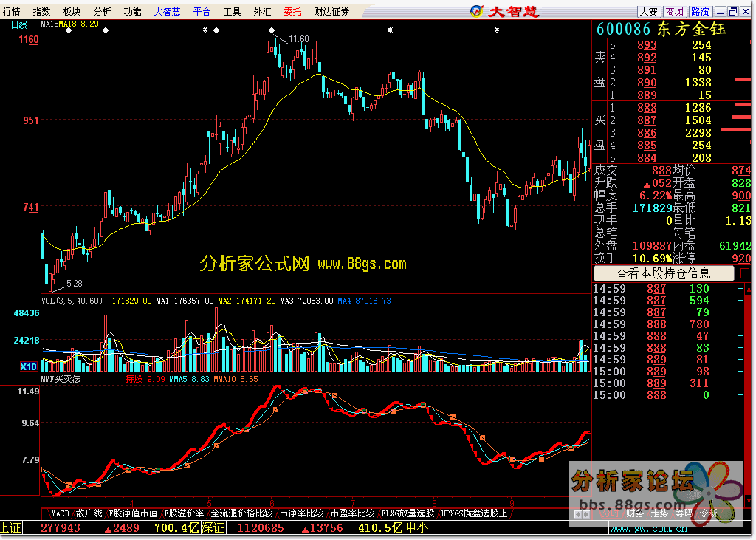This screenshot has width=756, height=540.
Task: Select the 全流通价格比较 tab
Action: pos(241,513)
